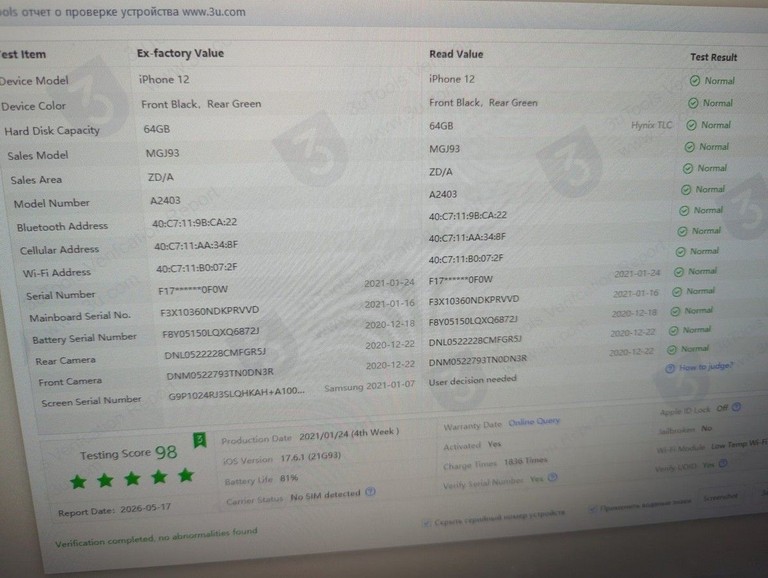Click the Battery Life 81% value
Viewport: 768px width, 578px height.
(x=288, y=479)
